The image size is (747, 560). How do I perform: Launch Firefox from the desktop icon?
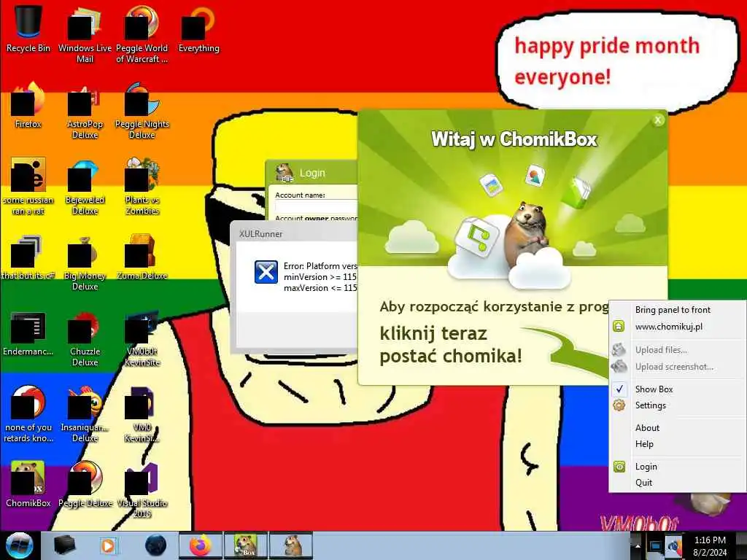tap(28, 105)
